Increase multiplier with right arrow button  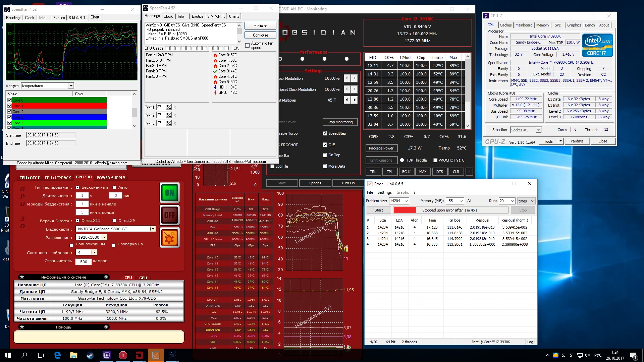point(355,100)
